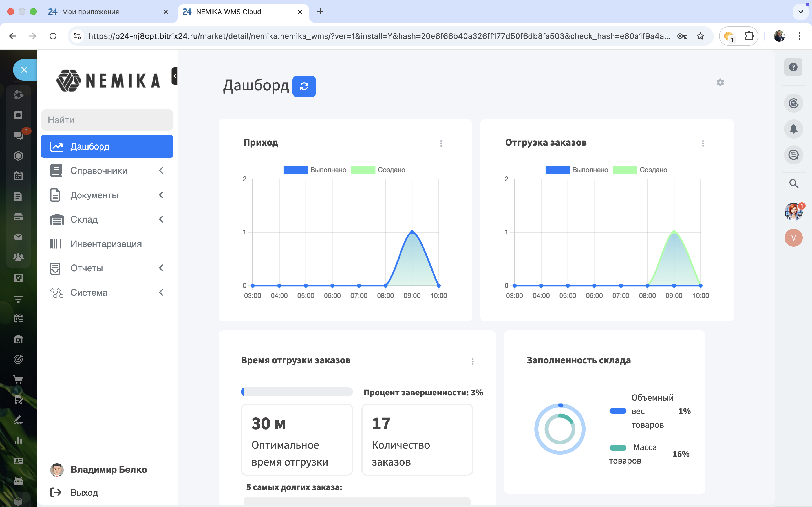Open search magnifier in right sidebar
Image resolution: width=812 pixels, height=507 pixels.
[794, 184]
